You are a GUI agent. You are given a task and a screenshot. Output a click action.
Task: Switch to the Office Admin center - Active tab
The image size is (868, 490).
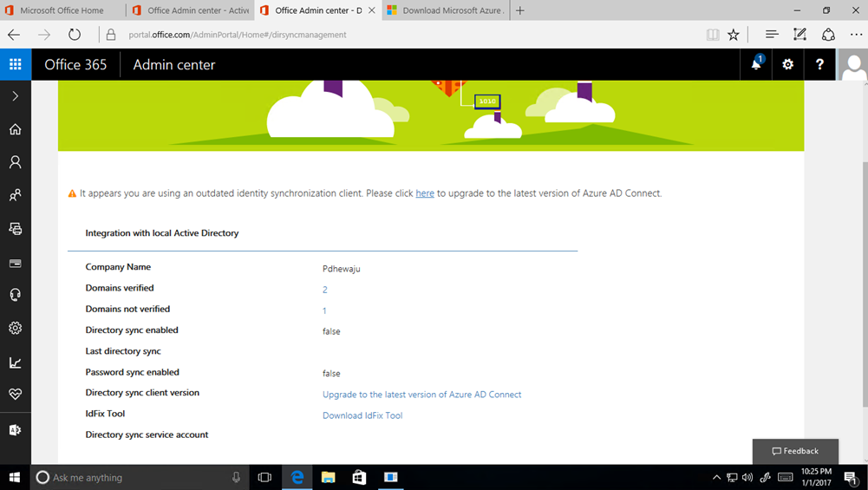point(191,10)
